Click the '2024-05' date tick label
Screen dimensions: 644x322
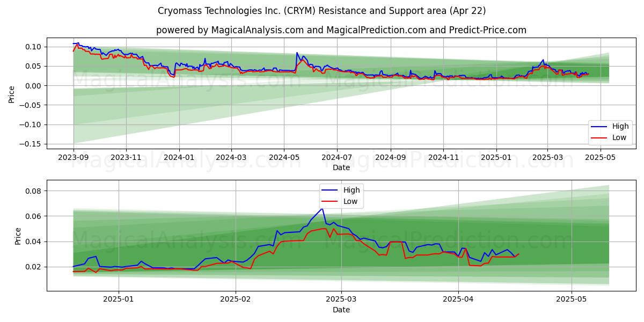coord(283,158)
